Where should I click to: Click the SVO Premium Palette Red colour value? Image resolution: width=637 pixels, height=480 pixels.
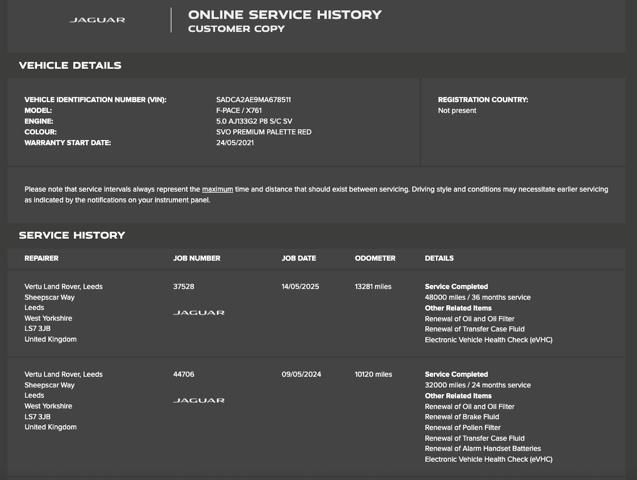click(263, 132)
